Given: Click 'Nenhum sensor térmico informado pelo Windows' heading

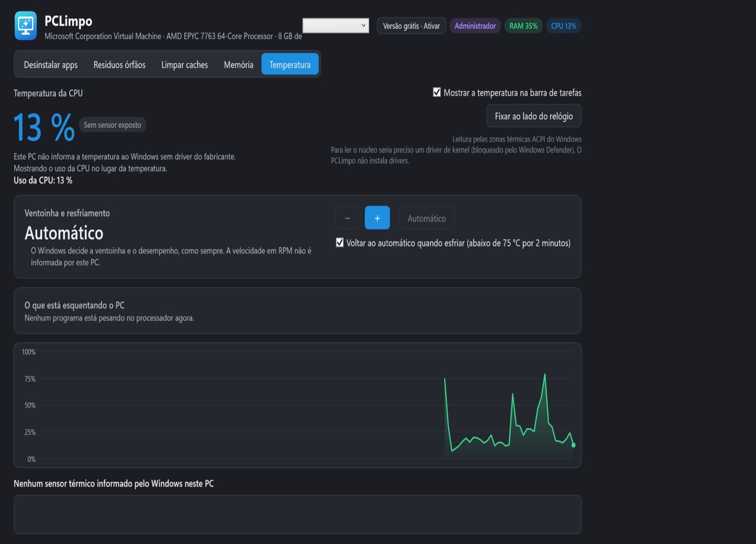Looking at the screenshot, I should 113,484.
